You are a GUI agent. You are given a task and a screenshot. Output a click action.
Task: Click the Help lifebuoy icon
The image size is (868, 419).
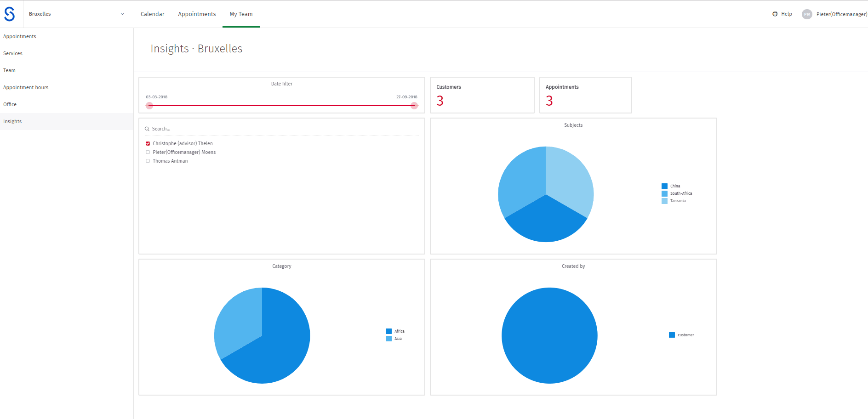pyautogui.click(x=775, y=14)
